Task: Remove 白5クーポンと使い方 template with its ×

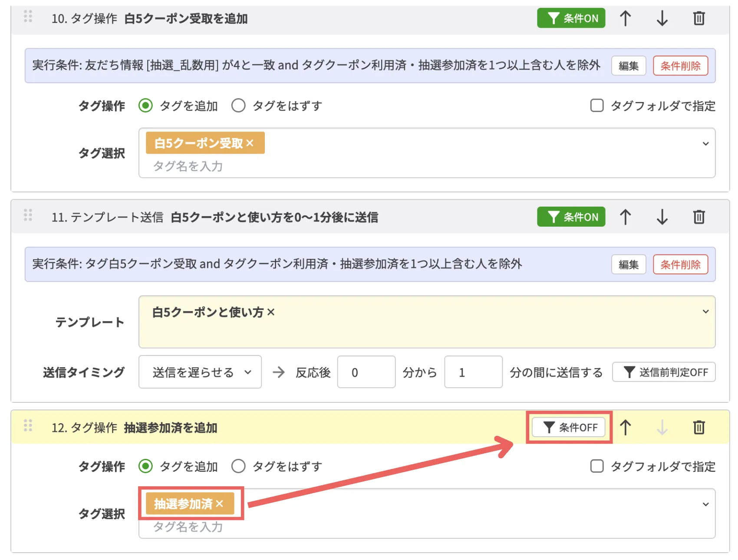Action: [x=271, y=312]
